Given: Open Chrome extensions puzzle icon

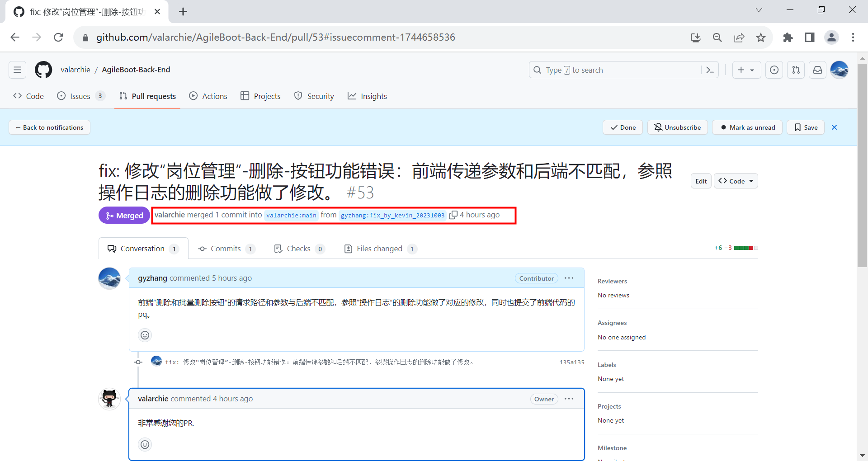Looking at the screenshot, I should 788,38.
